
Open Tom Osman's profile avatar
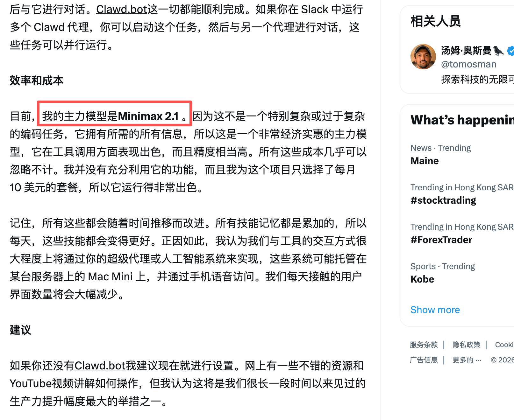pyautogui.click(x=423, y=57)
